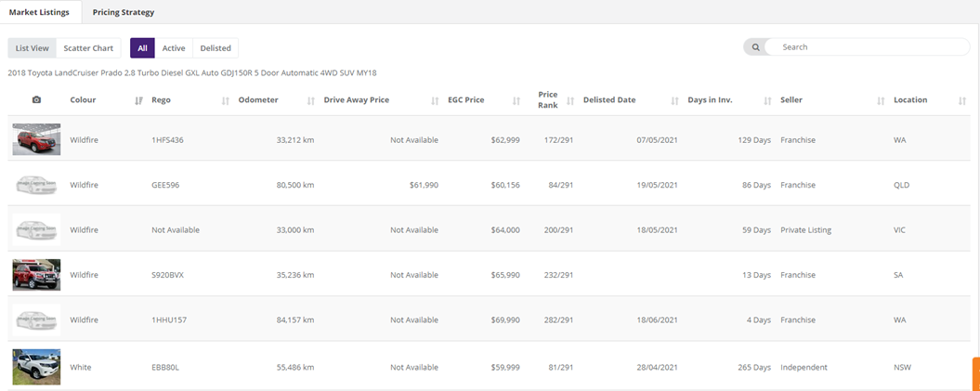Sort by Drive Away Price arrow icon
The width and height of the screenshot is (980, 391).
click(435, 100)
